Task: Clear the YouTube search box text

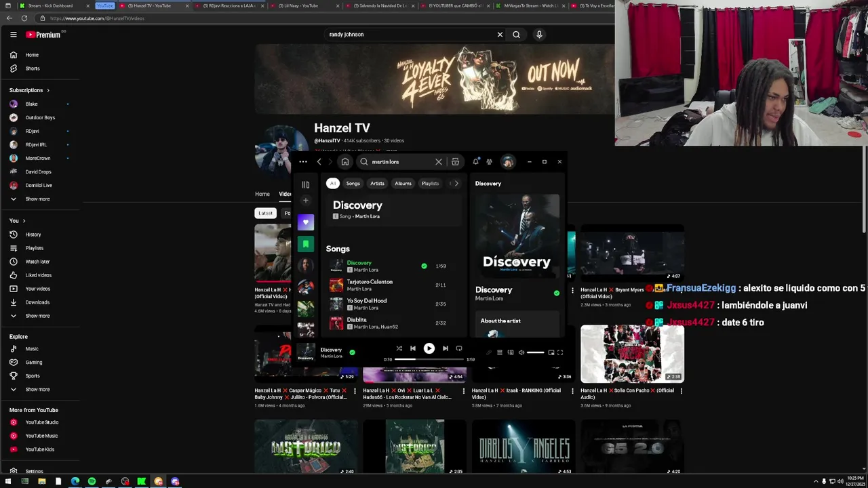Action: pos(500,35)
